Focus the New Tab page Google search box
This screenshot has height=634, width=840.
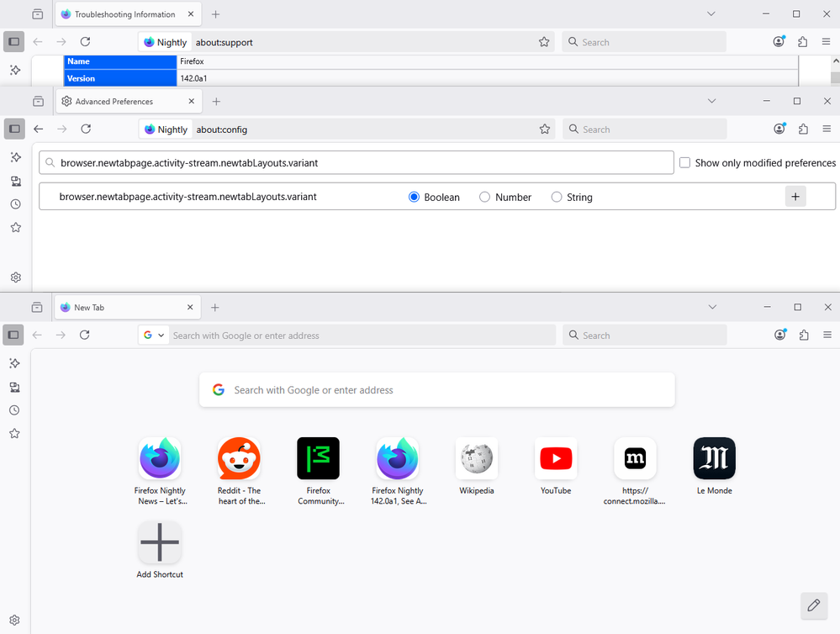(437, 389)
